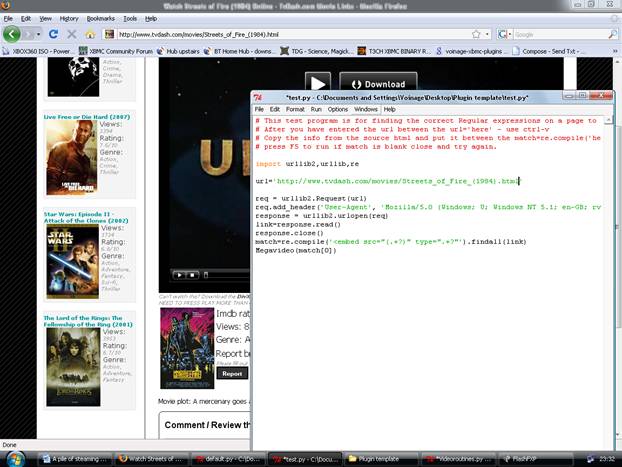The width and height of the screenshot is (622, 467).
Task: Click the 'import urllib2,urllib,re' line
Action: click(307, 164)
